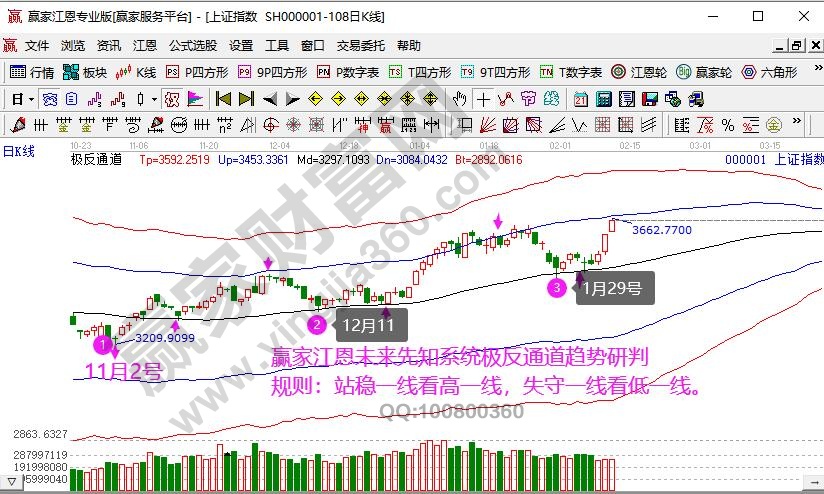The height and width of the screenshot is (494, 824).
Task: Click the 日K线 label on chart
Action: point(18,151)
